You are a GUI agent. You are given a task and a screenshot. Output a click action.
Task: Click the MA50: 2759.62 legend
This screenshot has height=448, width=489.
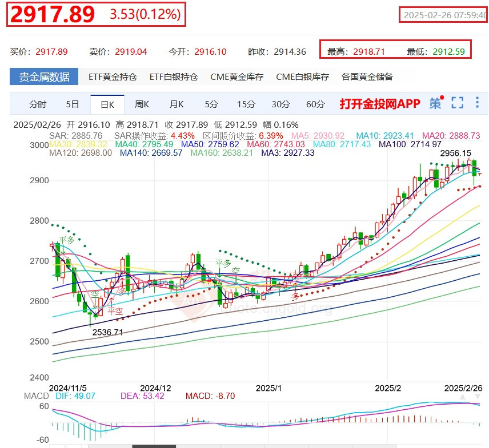(210, 144)
